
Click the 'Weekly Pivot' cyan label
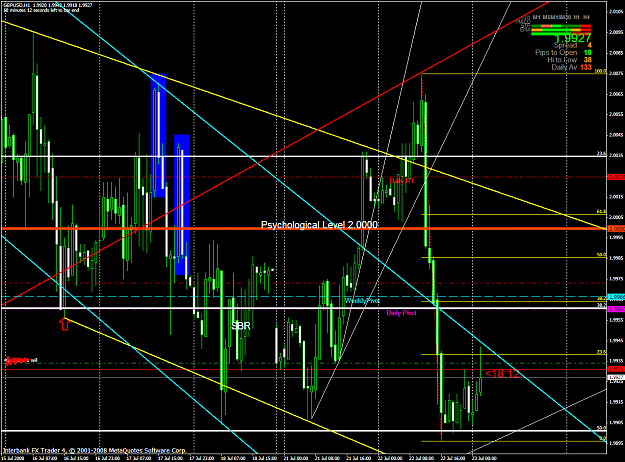tap(362, 301)
